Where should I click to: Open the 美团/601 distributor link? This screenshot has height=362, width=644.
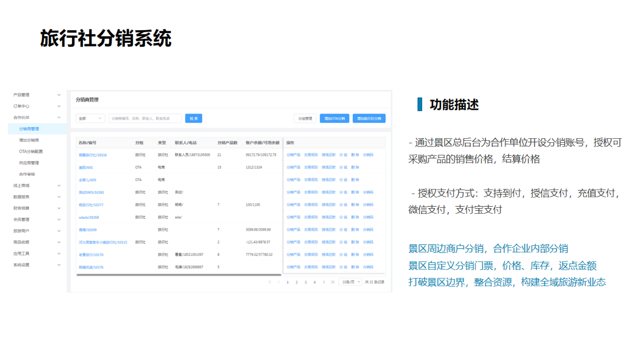pos(86,167)
